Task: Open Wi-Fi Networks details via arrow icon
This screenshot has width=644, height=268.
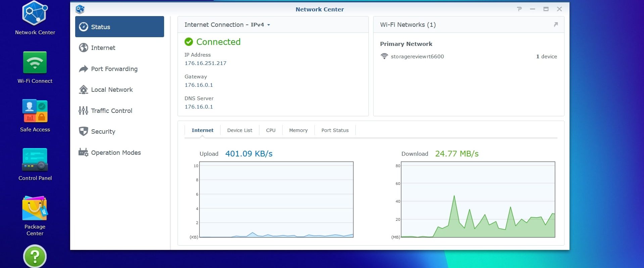Action: pos(556,24)
